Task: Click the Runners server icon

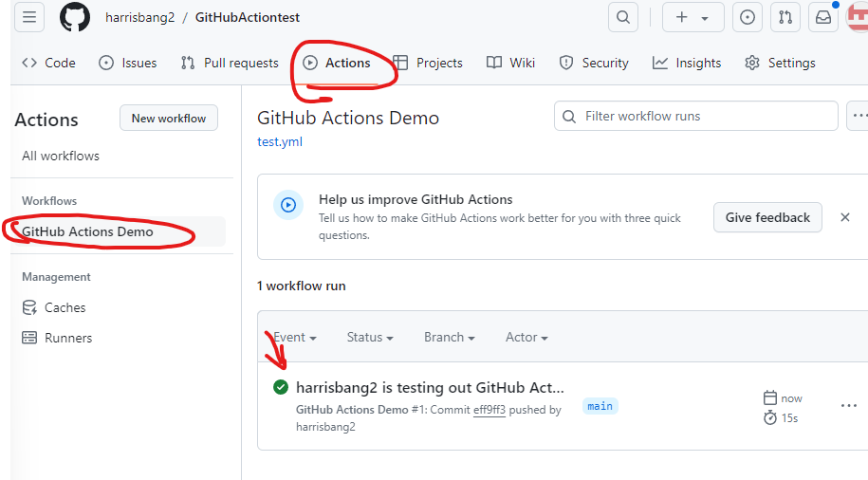Action: coord(29,338)
